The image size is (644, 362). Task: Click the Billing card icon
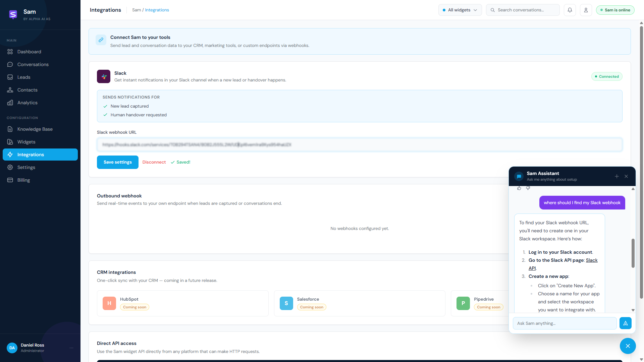pyautogui.click(x=10, y=180)
